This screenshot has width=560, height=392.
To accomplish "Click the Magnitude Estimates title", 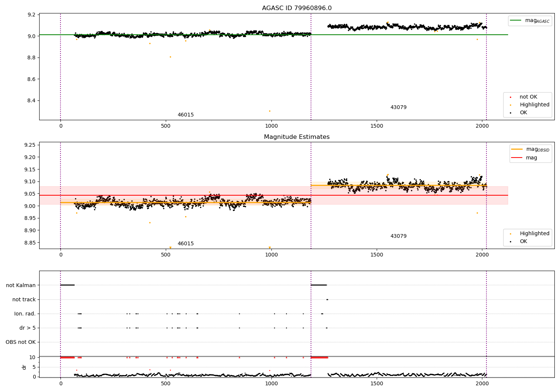I will 296,137.
